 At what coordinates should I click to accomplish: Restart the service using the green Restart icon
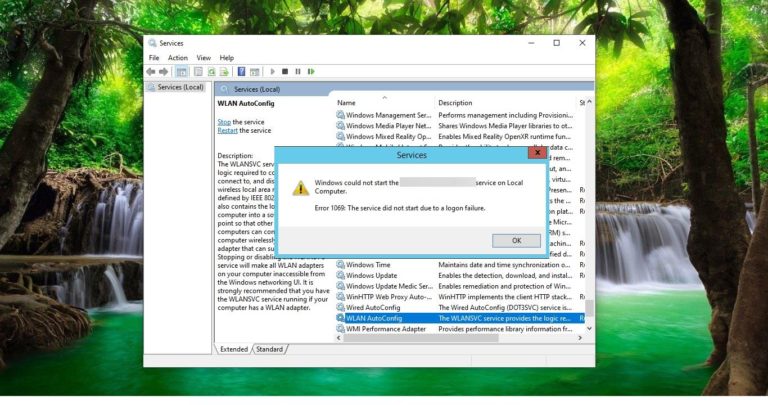point(311,71)
